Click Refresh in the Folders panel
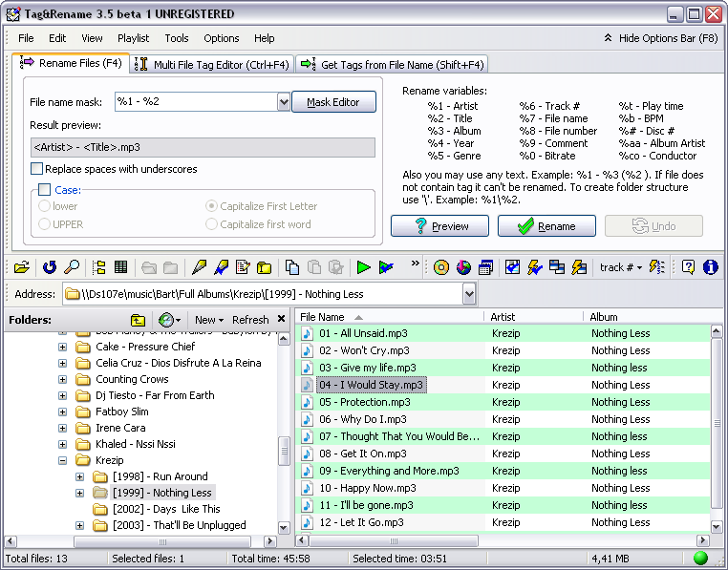Image resolution: width=728 pixels, height=570 pixels. tap(250, 320)
